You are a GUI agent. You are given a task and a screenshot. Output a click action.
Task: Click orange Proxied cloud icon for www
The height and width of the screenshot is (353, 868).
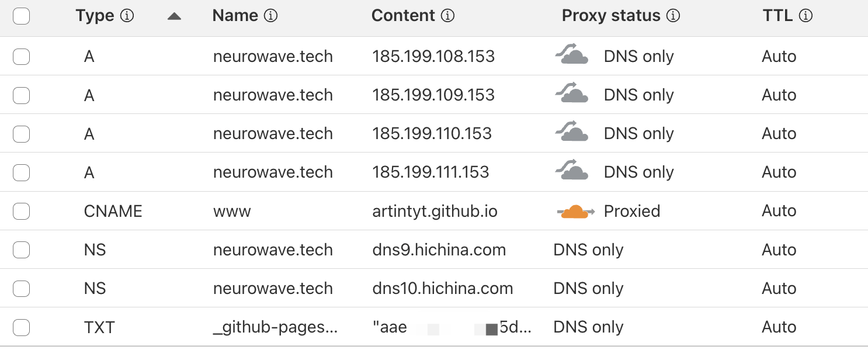pos(575,212)
